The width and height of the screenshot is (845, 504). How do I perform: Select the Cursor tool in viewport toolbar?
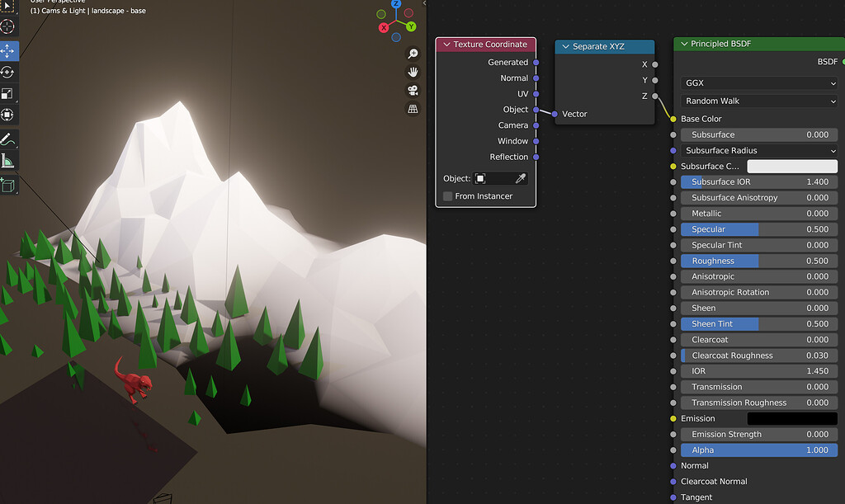[7, 26]
